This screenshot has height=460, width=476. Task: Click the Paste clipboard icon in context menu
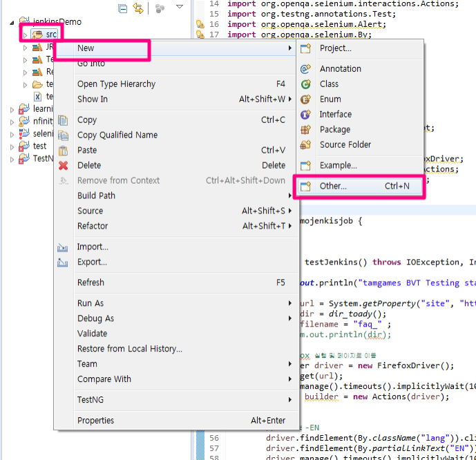click(64, 150)
